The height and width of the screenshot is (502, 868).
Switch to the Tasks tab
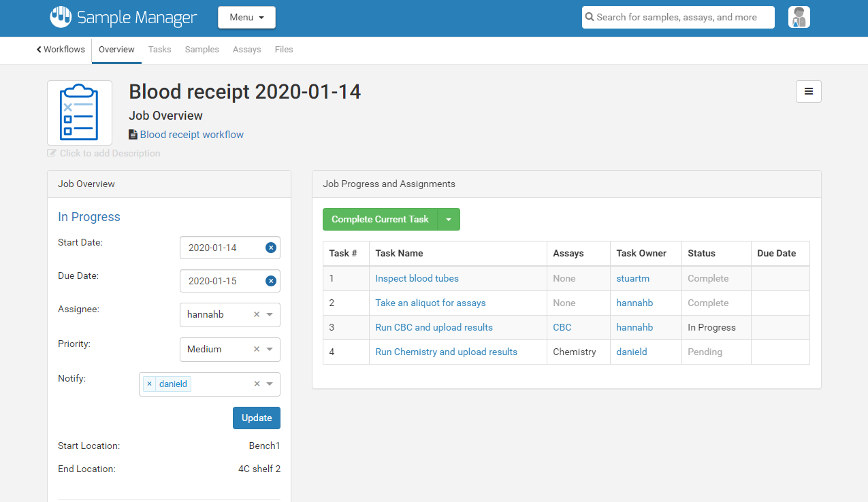click(x=159, y=49)
